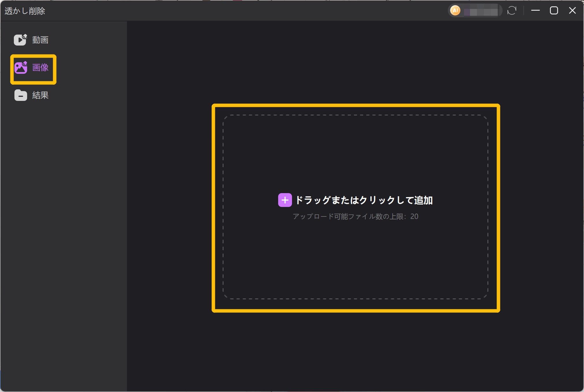
Task: Click empty top area inside dashed drop zone
Action: pyautogui.click(x=355, y=150)
